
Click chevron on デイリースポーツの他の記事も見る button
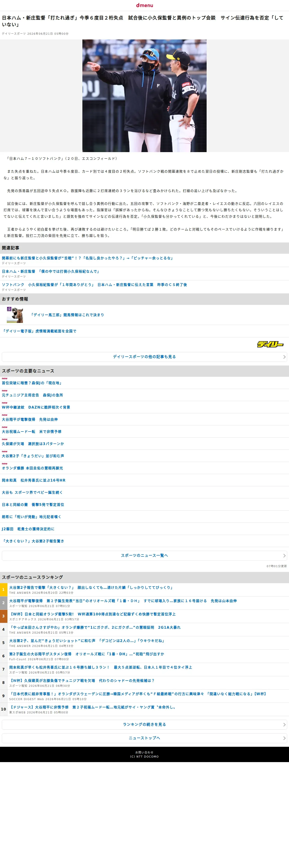284,357
